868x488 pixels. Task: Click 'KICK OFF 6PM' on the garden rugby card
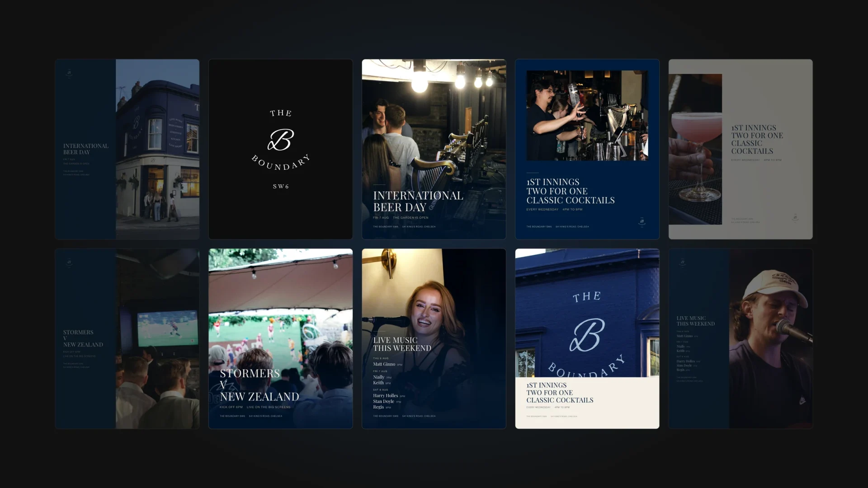pos(231,407)
